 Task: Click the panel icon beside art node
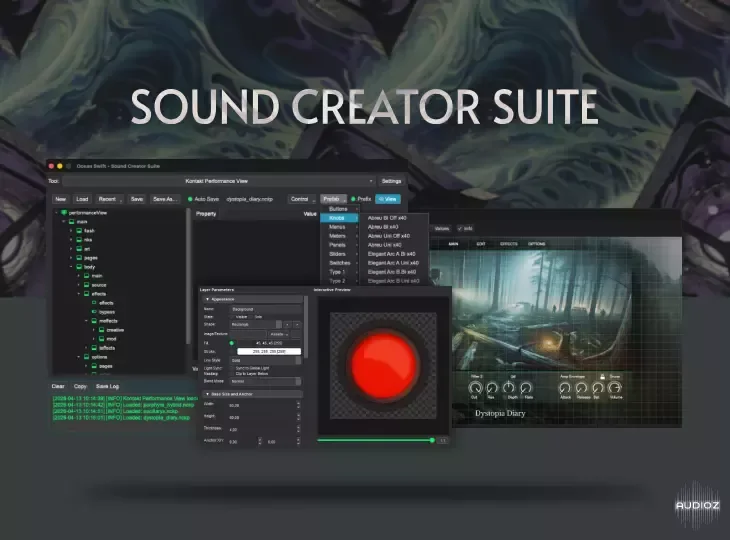click(79, 249)
